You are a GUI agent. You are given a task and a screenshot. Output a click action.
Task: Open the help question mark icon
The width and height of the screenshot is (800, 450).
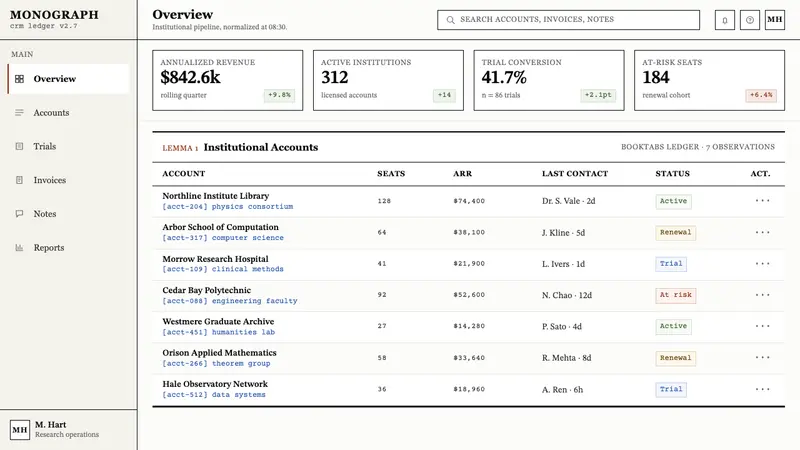click(749, 20)
